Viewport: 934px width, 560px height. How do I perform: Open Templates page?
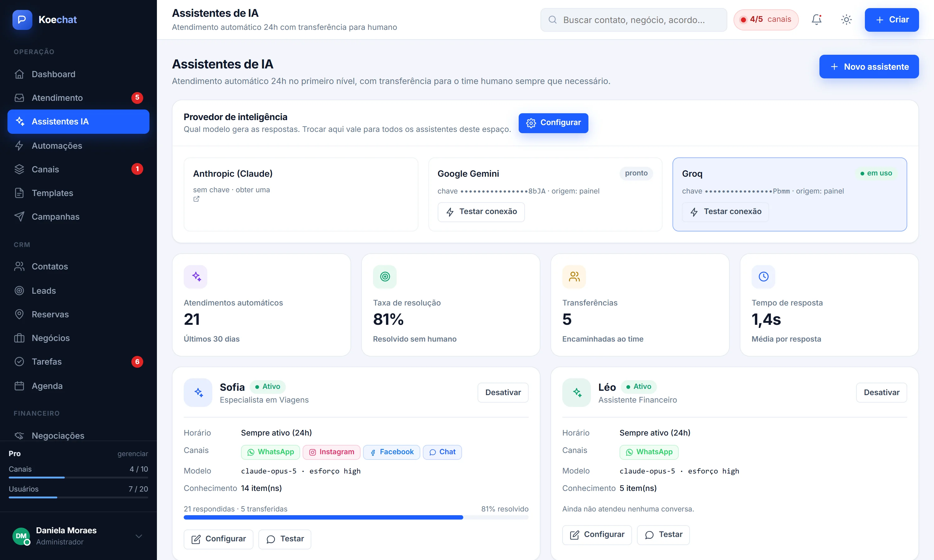78,193
